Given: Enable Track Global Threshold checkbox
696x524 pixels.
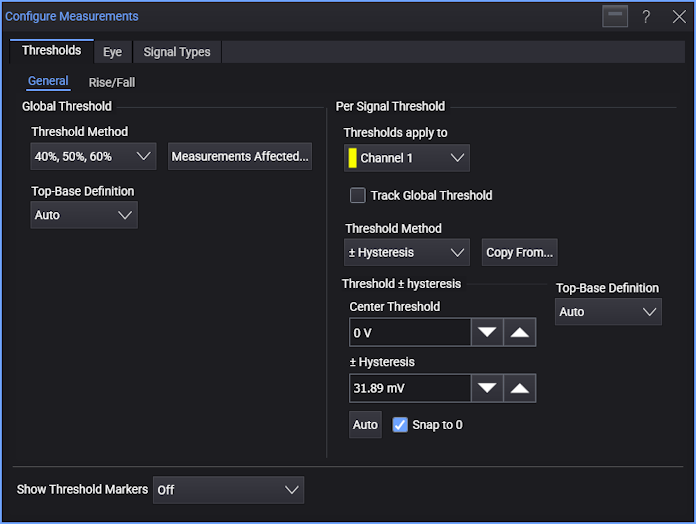Looking at the screenshot, I should point(357,195).
